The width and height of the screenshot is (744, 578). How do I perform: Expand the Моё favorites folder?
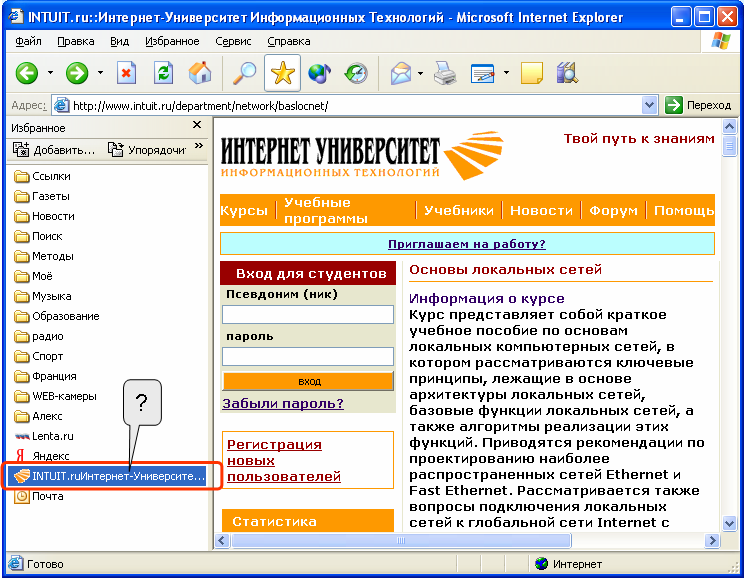point(33,276)
